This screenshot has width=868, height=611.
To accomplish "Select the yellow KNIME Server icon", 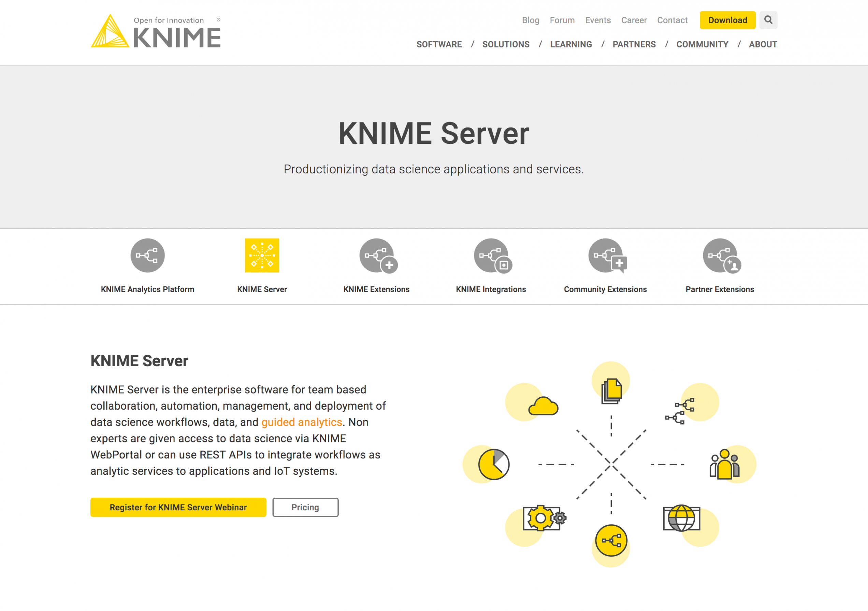I will pyautogui.click(x=262, y=256).
